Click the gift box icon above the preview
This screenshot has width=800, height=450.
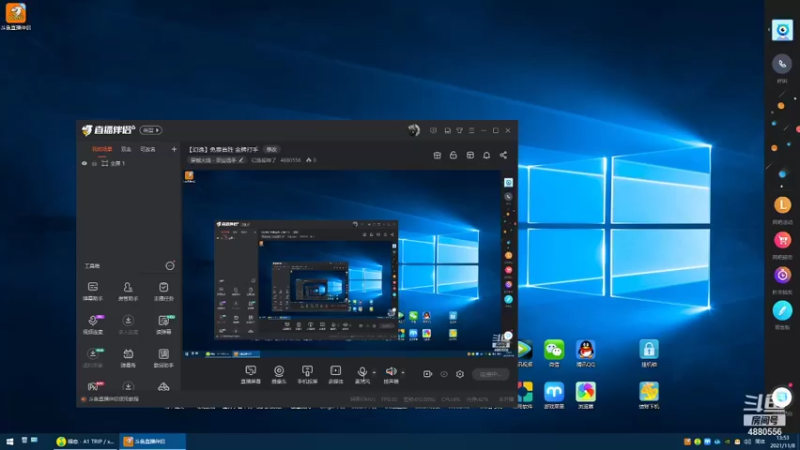pyautogui.click(x=437, y=155)
